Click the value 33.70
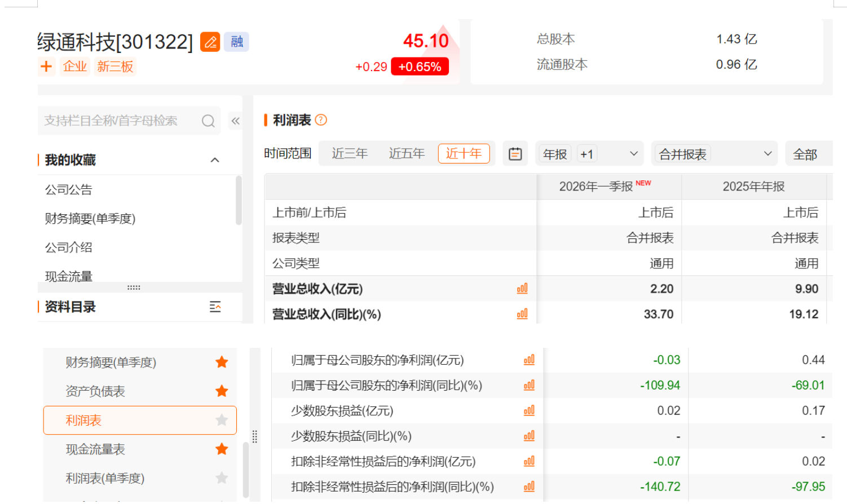 click(659, 314)
